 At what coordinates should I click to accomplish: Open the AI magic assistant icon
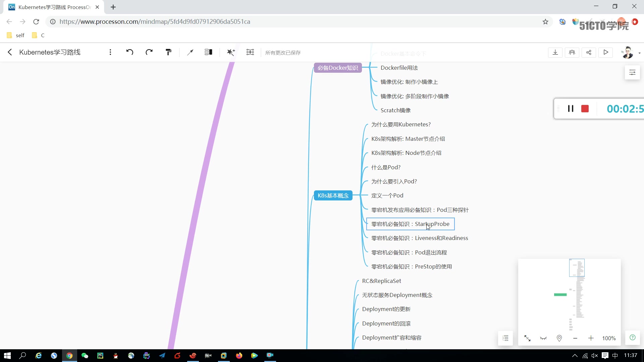point(231,52)
